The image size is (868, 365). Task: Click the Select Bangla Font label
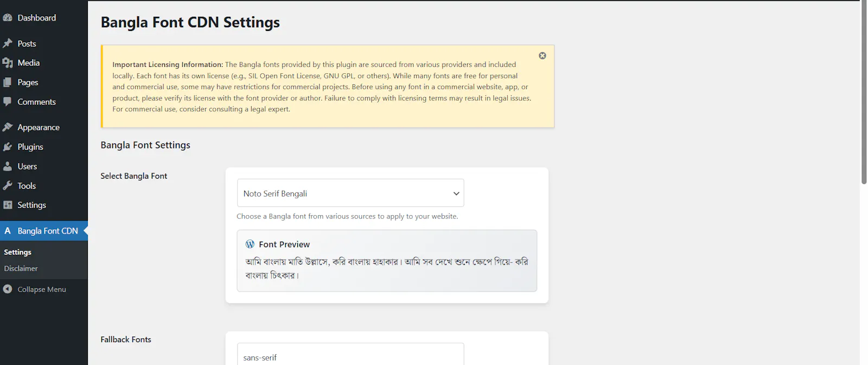134,176
